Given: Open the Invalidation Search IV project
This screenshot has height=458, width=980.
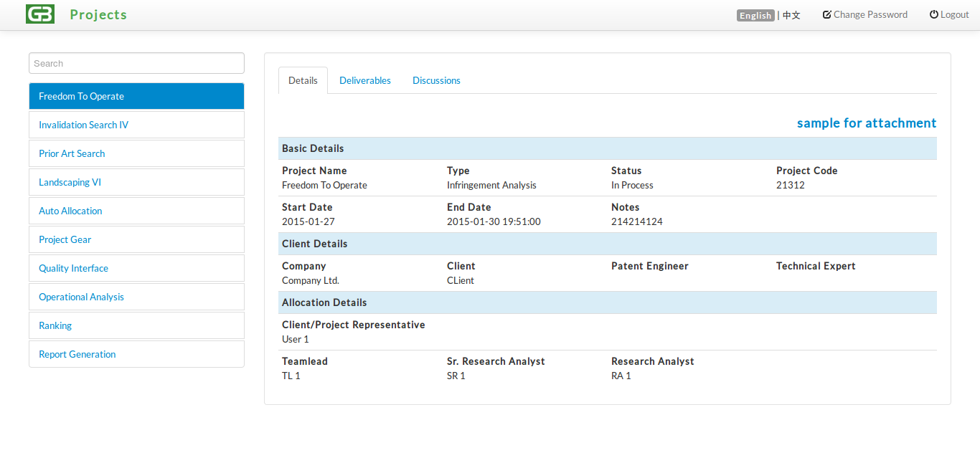Looking at the screenshot, I should pyautogui.click(x=136, y=125).
